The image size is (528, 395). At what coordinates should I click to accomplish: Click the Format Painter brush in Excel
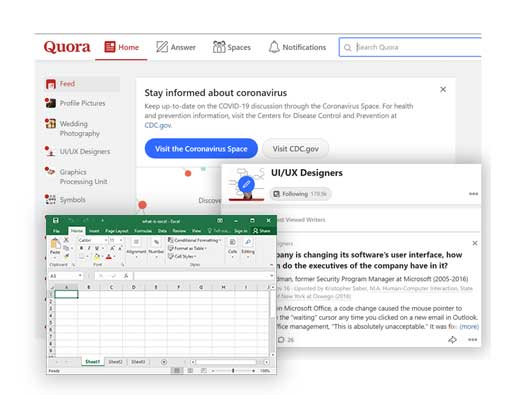coord(67,256)
